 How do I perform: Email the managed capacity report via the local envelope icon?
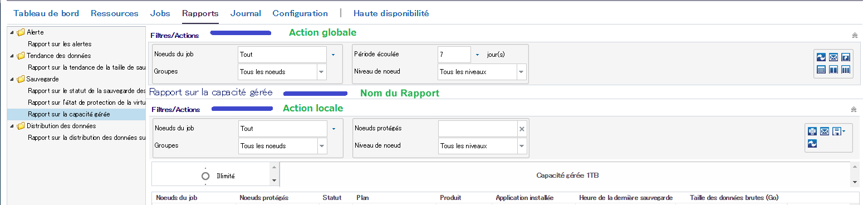pos(825,131)
